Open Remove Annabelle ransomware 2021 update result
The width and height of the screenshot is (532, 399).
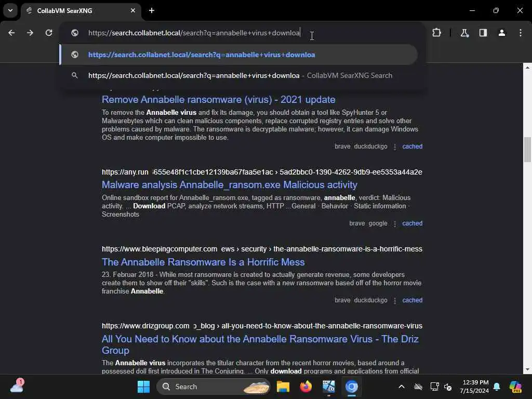pyautogui.click(x=219, y=100)
